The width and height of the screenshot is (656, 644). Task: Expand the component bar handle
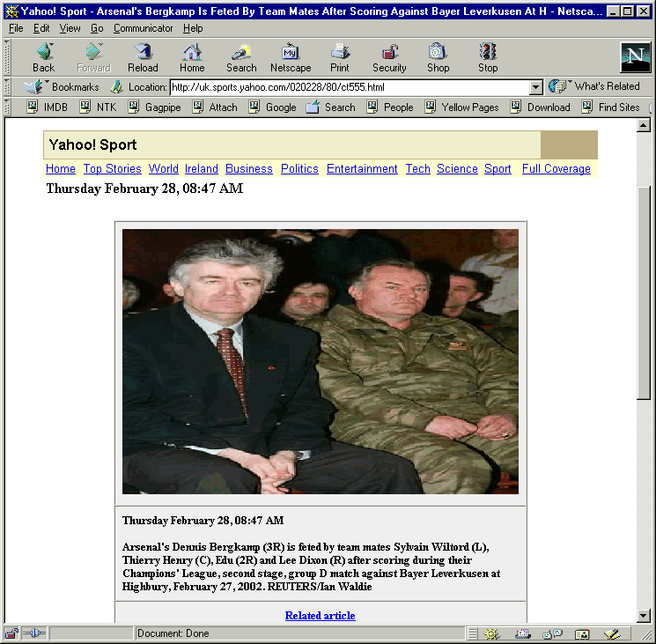click(x=472, y=634)
